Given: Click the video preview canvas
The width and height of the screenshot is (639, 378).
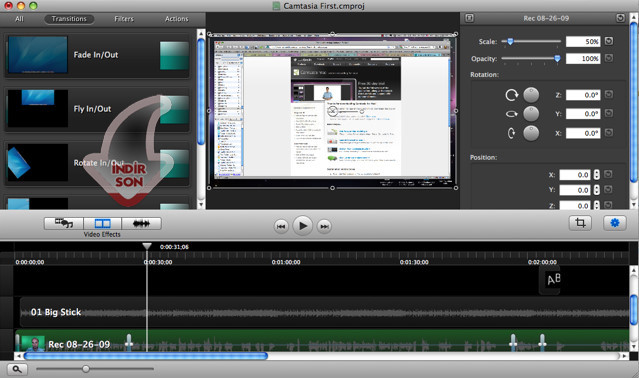Looking at the screenshot, I should [332, 110].
